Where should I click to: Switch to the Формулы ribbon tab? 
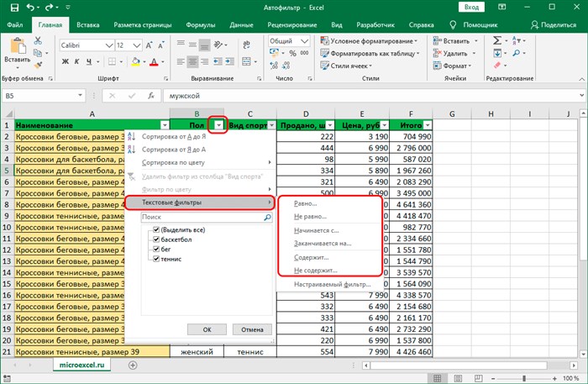pyautogui.click(x=201, y=25)
